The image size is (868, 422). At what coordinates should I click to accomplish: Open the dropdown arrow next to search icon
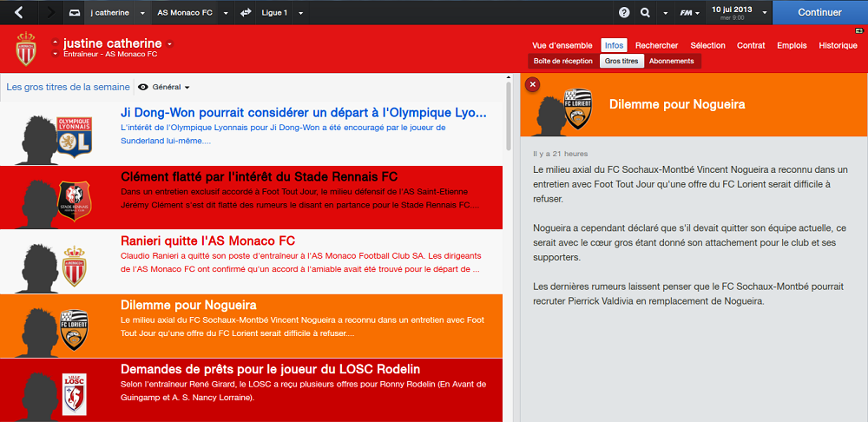click(666, 13)
